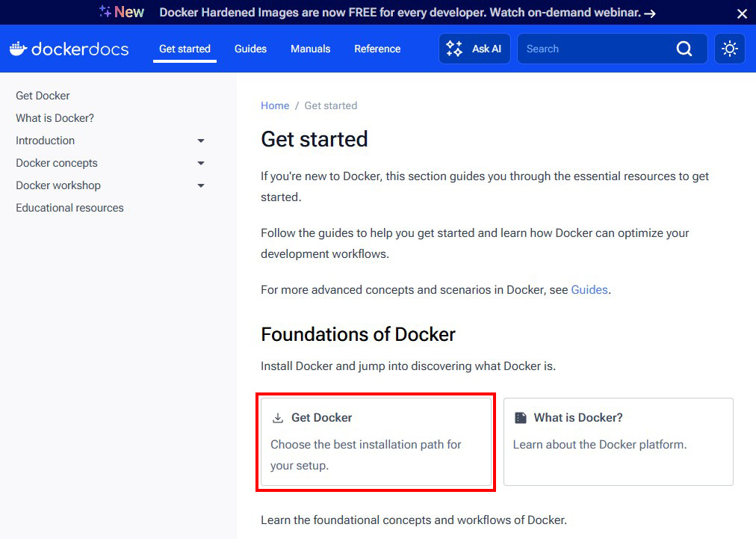Open the Guides link in body text
This screenshot has height=539, width=756.
click(589, 289)
